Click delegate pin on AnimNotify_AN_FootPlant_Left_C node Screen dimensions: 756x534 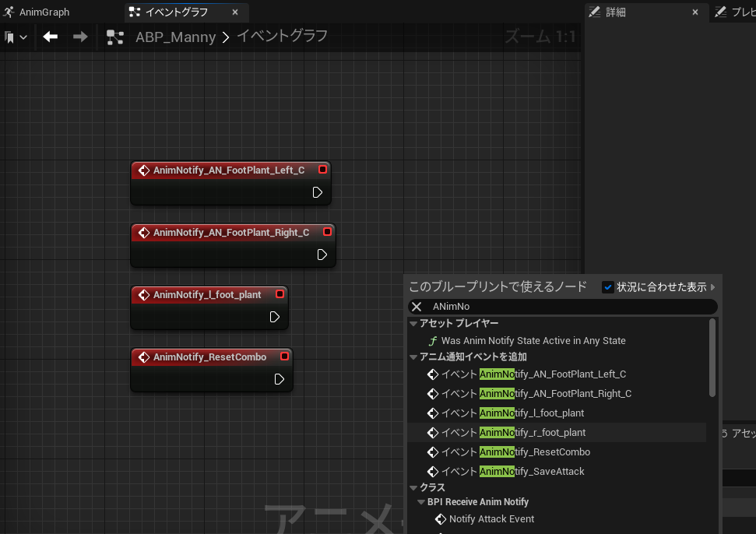coord(322,170)
